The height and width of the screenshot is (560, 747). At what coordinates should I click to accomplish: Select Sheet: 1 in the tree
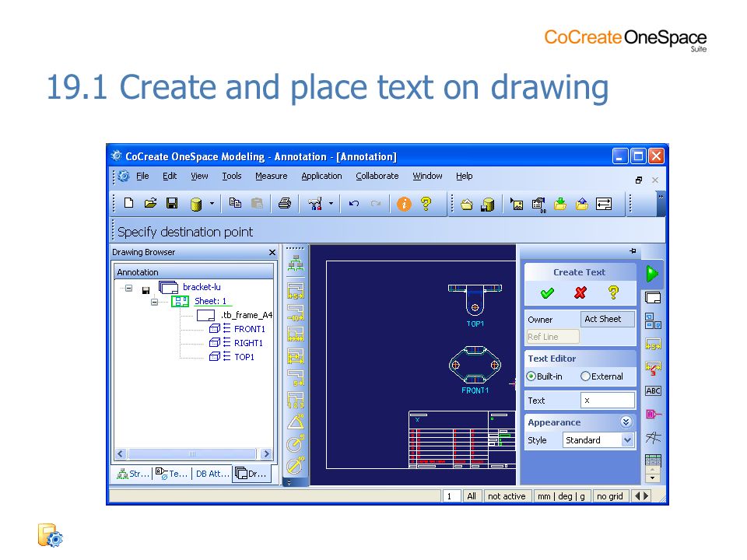(210, 302)
